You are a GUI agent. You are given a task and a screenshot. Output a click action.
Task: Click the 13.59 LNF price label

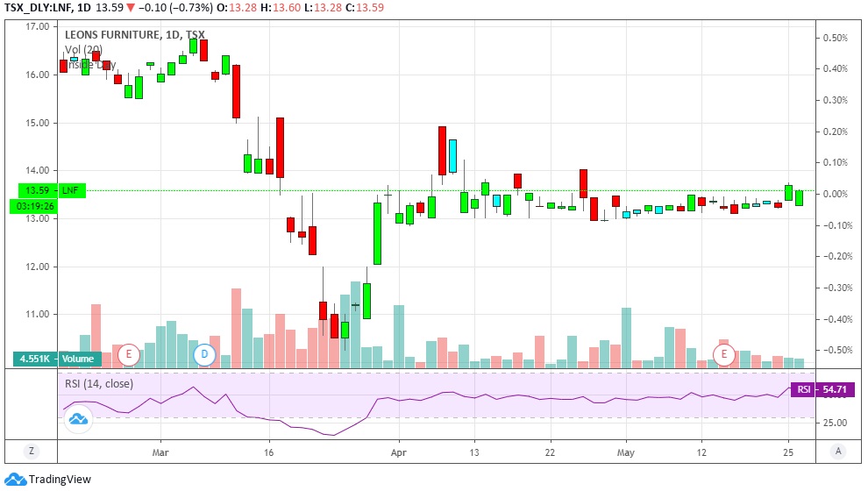[x=52, y=190]
